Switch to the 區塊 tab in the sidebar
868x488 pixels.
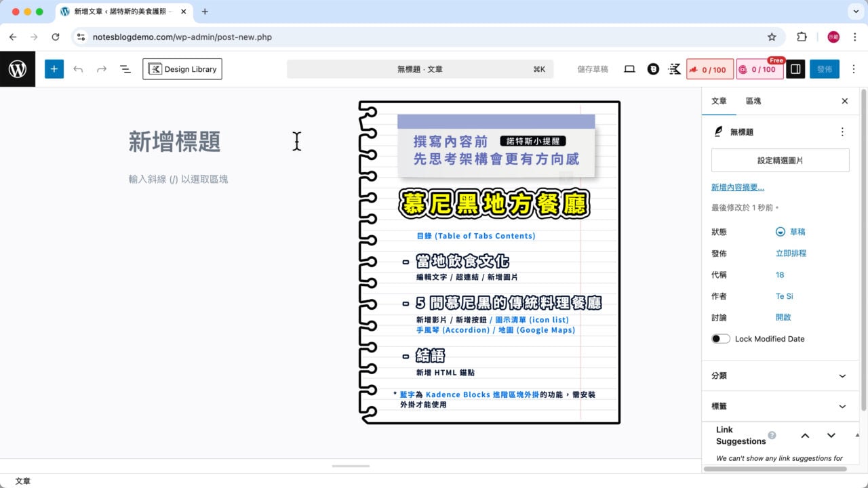753,100
